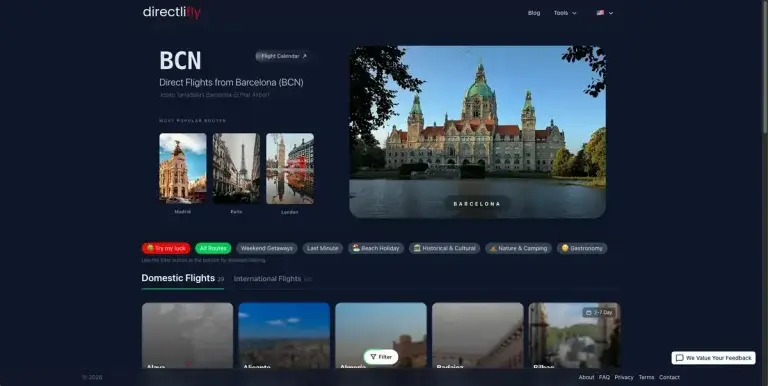Open the Alava destination card
This screenshot has height=386, width=768.
[x=188, y=336]
